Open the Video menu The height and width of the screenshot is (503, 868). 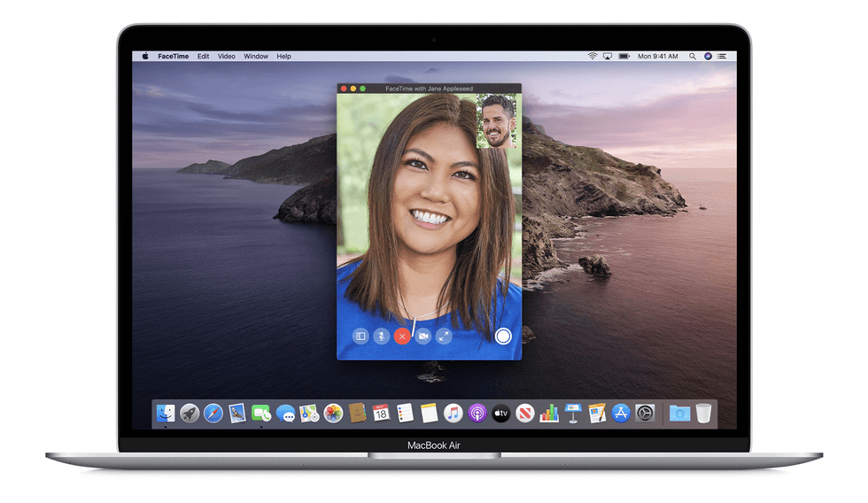point(227,56)
